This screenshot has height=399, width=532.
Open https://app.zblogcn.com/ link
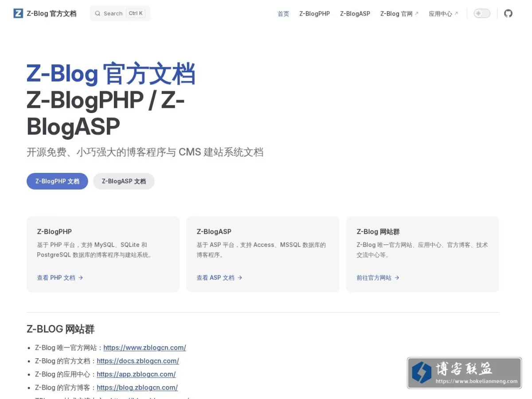pyautogui.click(x=136, y=374)
